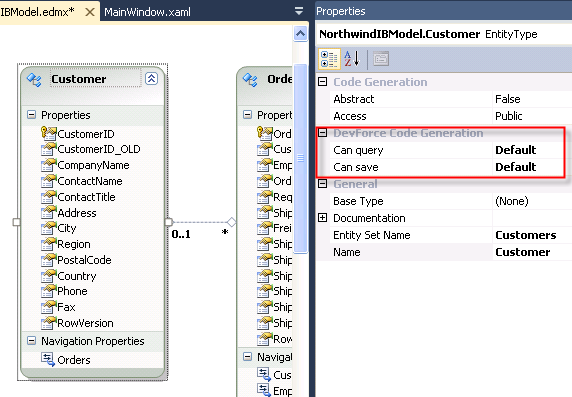Image resolution: width=572 pixels, height=397 pixels.
Task: Click the Customer shape left resize handle
Action: (16, 222)
